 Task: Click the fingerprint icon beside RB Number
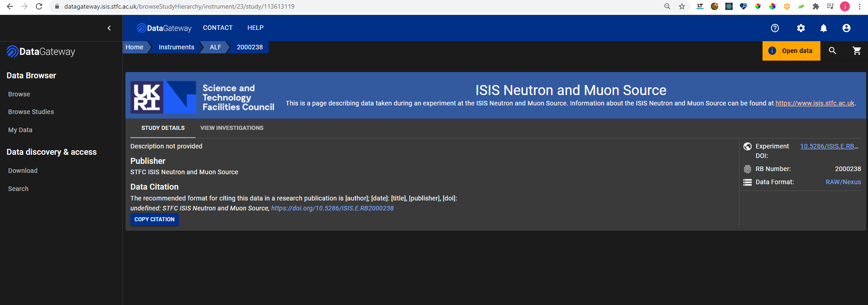click(x=748, y=169)
